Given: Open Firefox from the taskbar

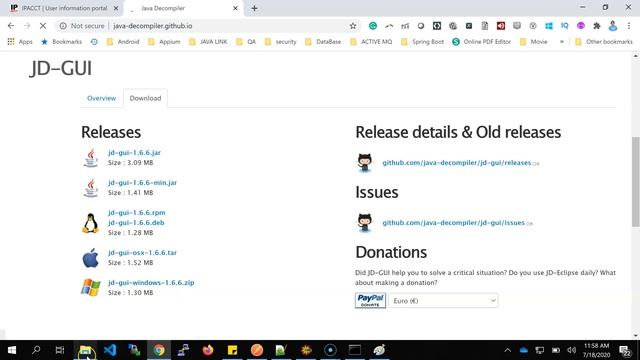Looking at the screenshot, I should (x=208, y=350).
